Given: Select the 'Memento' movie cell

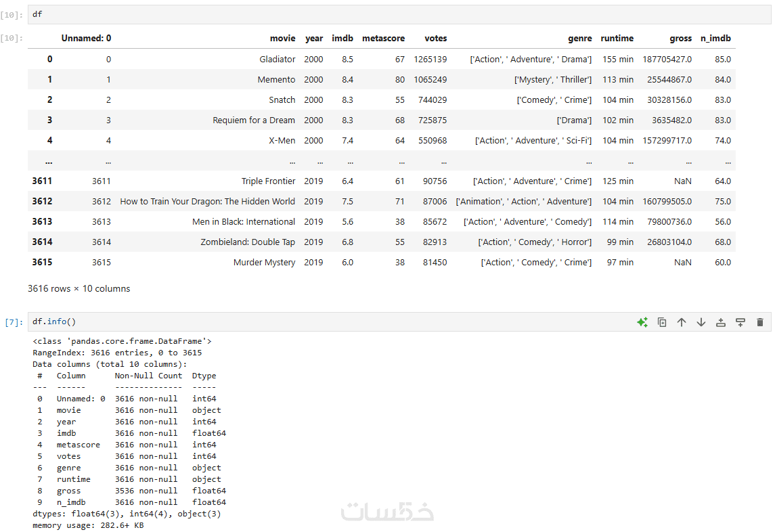Looking at the screenshot, I should click(276, 80).
